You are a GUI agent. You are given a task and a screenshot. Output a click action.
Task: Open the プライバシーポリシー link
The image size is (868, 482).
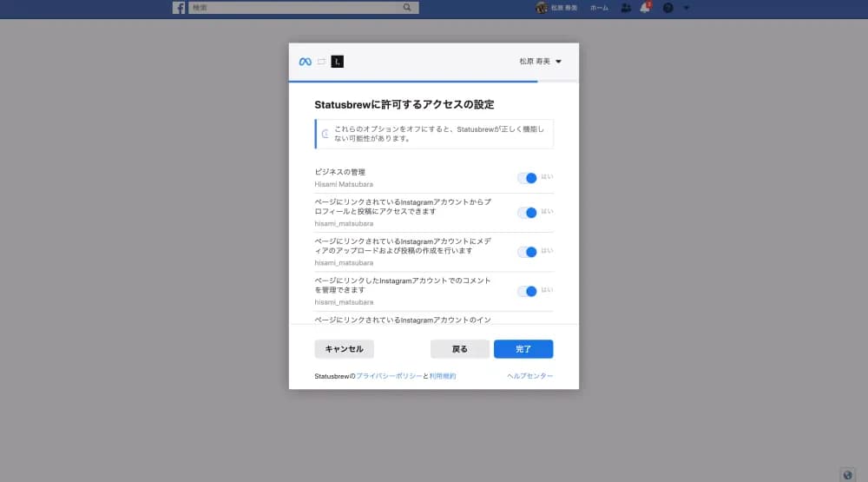(x=389, y=376)
